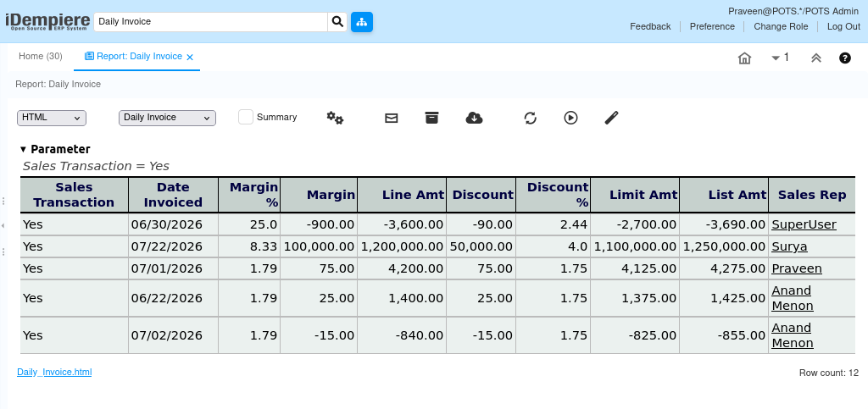Go to the Home house icon

(x=744, y=58)
